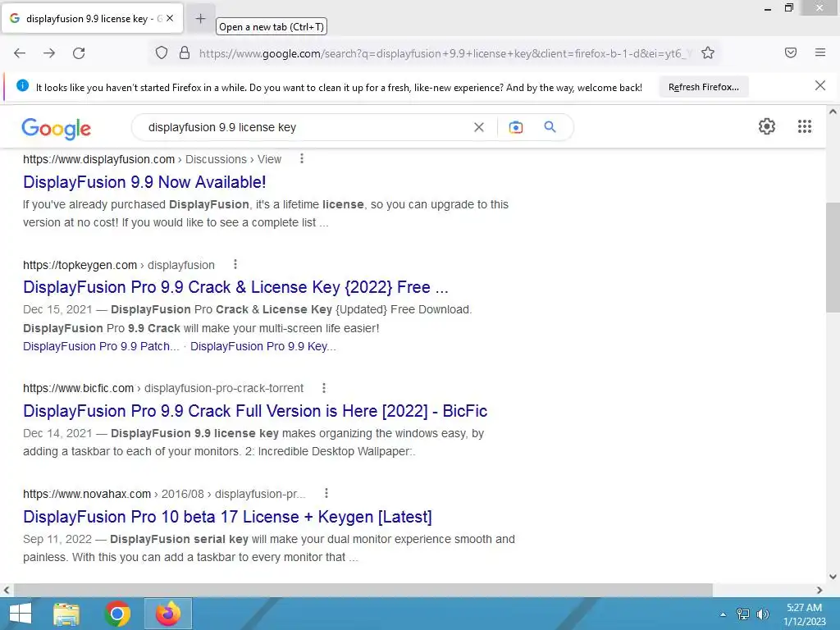
Task: Save page to Pocket
Action: coord(791,52)
